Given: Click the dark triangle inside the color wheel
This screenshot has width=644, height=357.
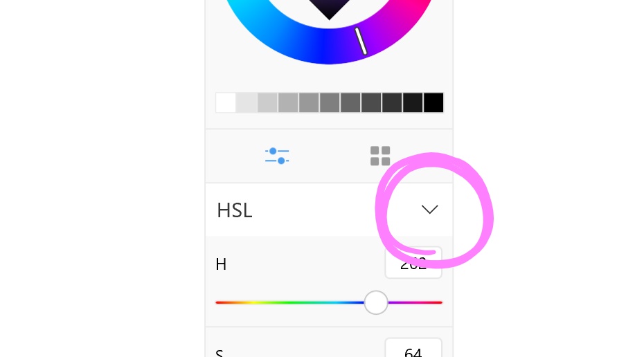Looking at the screenshot, I should pyautogui.click(x=329, y=7).
